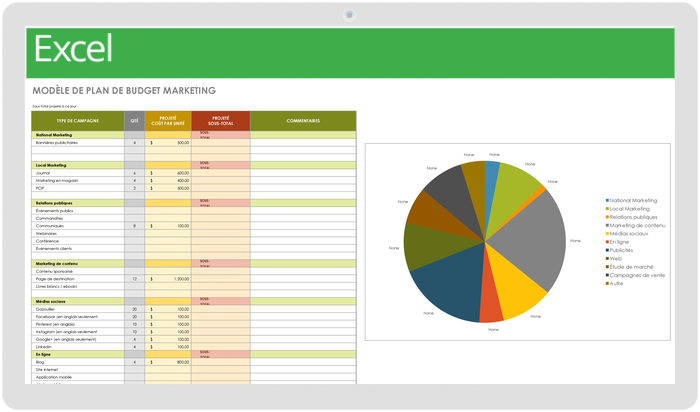Select the 'Site internet' cell
This screenshot has height=412, width=700.
78,370
